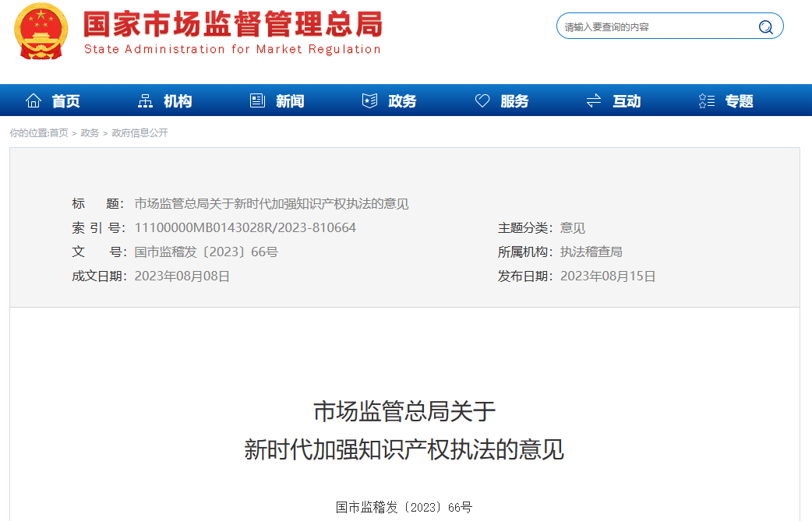Open the 政务 navigation menu item

(x=402, y=101)
